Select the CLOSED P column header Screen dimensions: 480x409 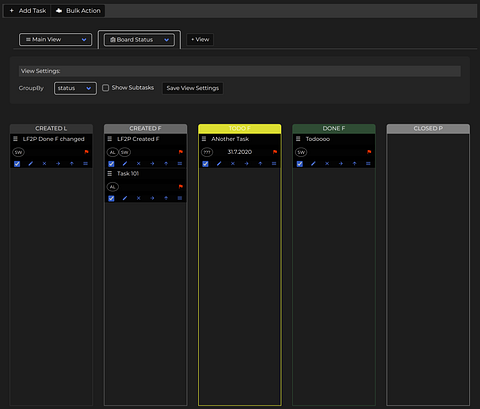point(428,129)
